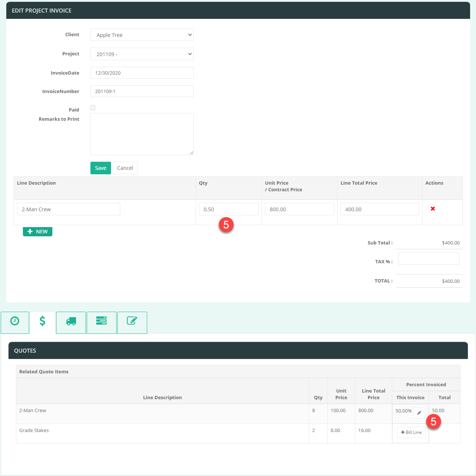This screenshot has width=476, height=476.
Task: Cancel editing the invoice
Action: 125,168
